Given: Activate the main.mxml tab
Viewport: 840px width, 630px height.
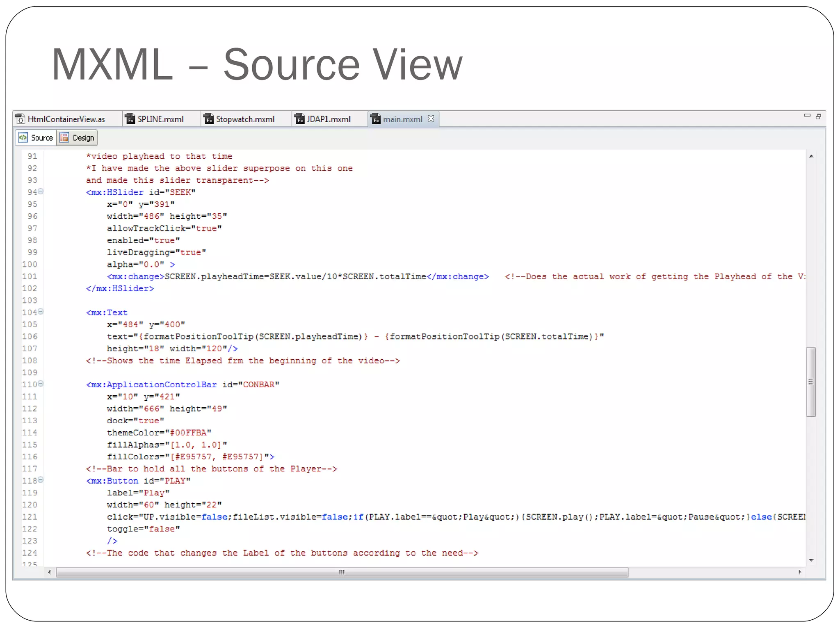Looking at the screenshot, I should tap(402, 119).
